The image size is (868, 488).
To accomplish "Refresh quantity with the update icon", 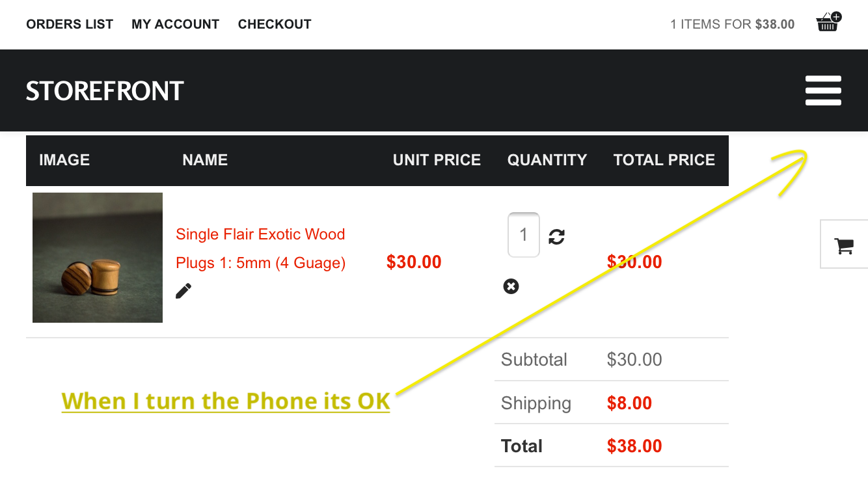I will coord(556,237).
